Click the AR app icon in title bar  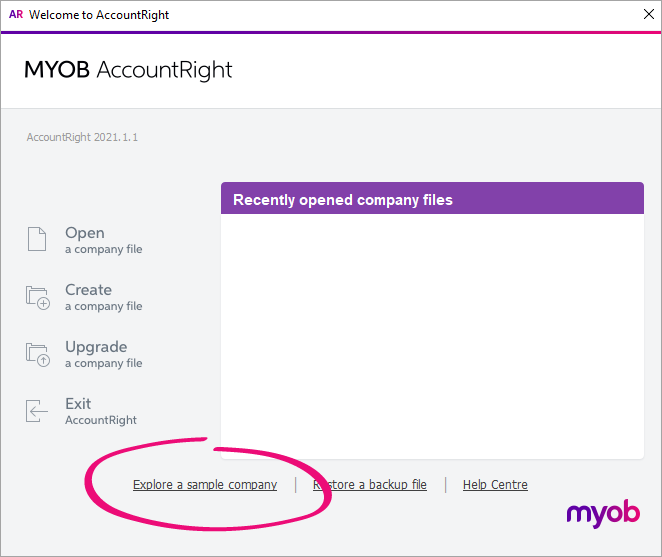15,15
